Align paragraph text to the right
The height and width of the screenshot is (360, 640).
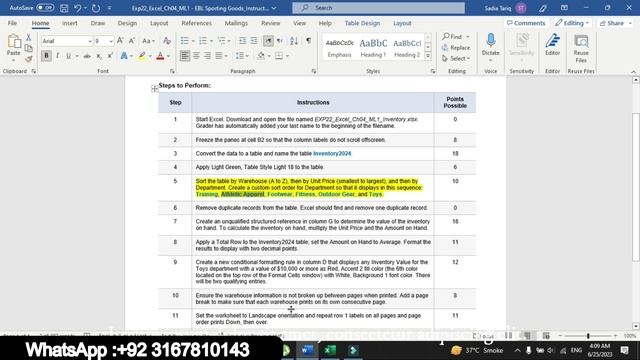click(207, 56)
